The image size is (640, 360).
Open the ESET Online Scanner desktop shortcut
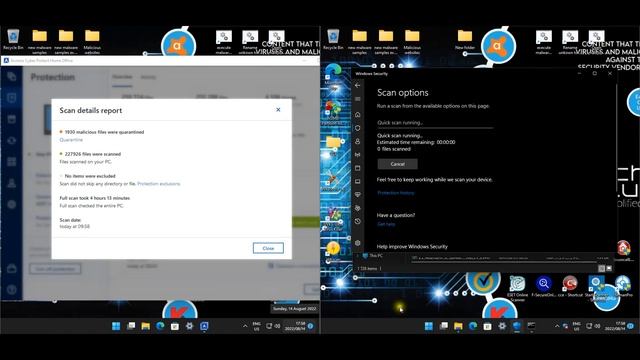pyautogui.click(x=517, y=288)
